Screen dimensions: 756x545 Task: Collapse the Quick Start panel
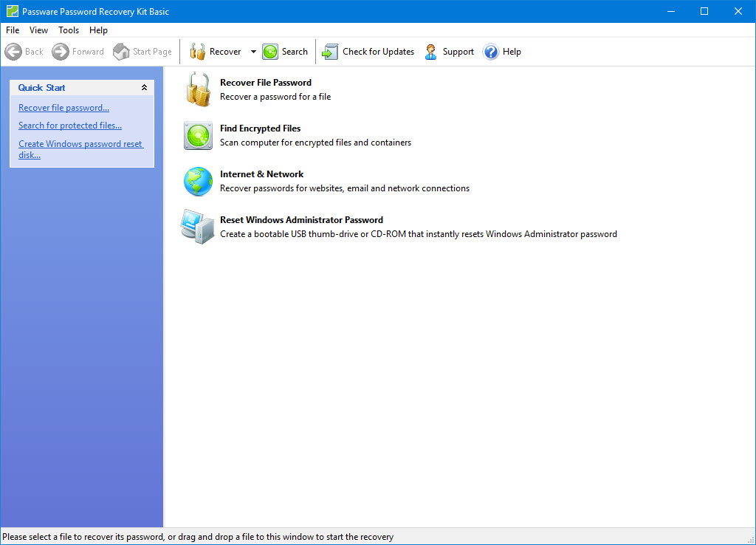click(x=144, y=88)
